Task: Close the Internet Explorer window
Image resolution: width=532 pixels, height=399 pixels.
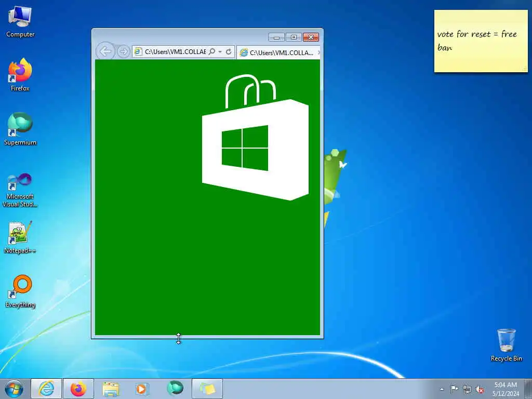Action: click(311, 37)
